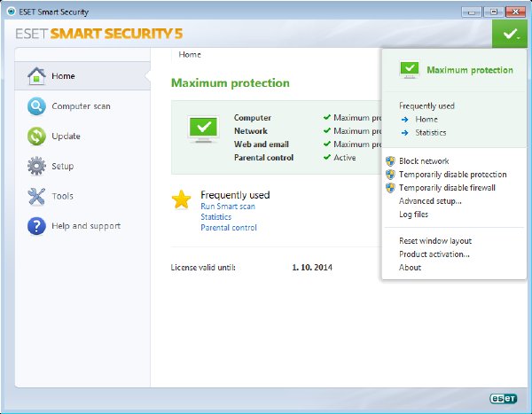
Task: Toggle the green checkmark dropdown menu button
Action: point(510,34)
